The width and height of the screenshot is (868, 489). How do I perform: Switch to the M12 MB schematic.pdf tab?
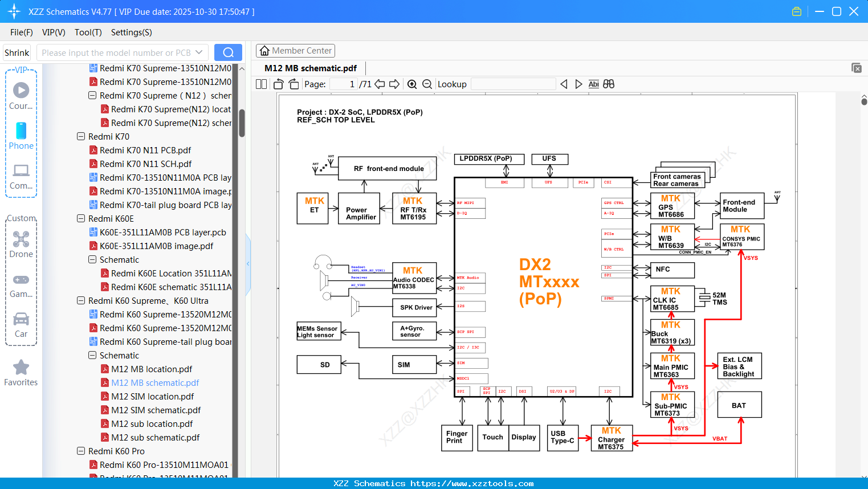(311, 68)
